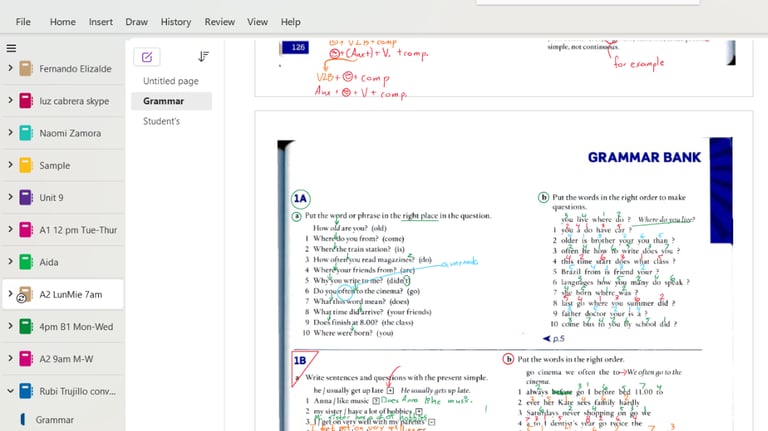Click the green Aida notebook icon

coord(26,262)
